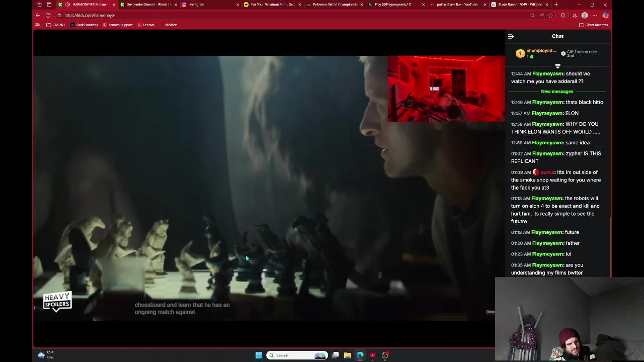Image resolution: width=644 pixels, height=362 pixels.
Task: Go back with the browser back arrow
Action: (x=38, y=15)
